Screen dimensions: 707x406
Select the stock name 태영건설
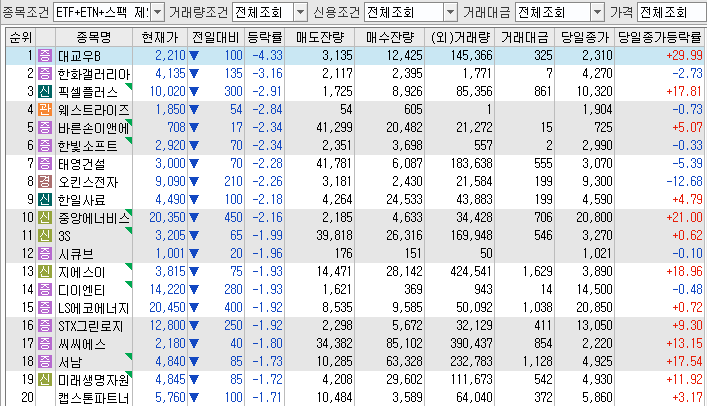(x=82, y=164)
